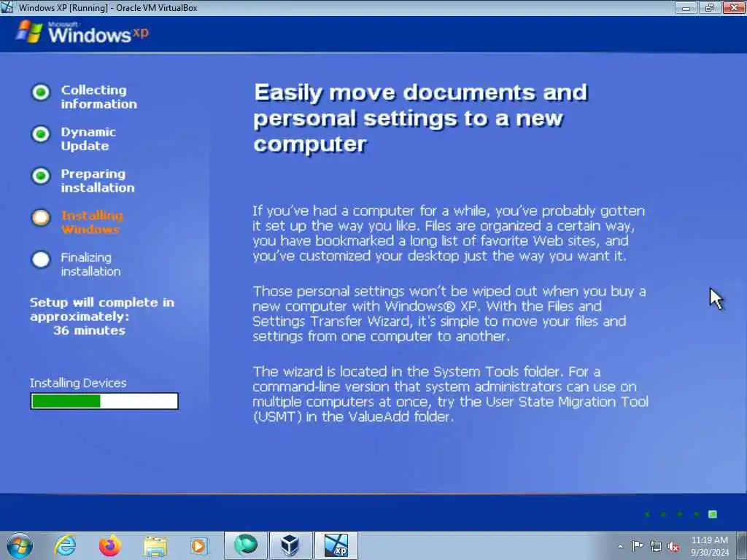
Task: Click the orange "Installing Windows" label
Action: [92, 222]
